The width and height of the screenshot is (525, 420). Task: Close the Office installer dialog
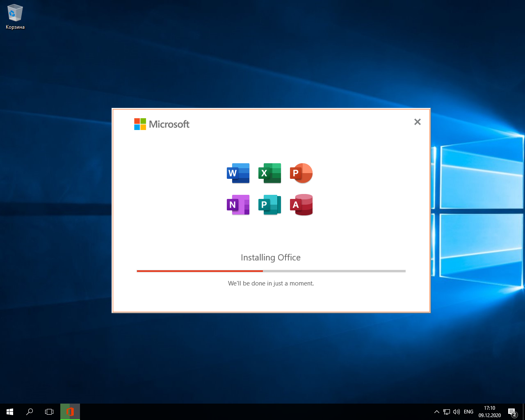coord(418,122)
